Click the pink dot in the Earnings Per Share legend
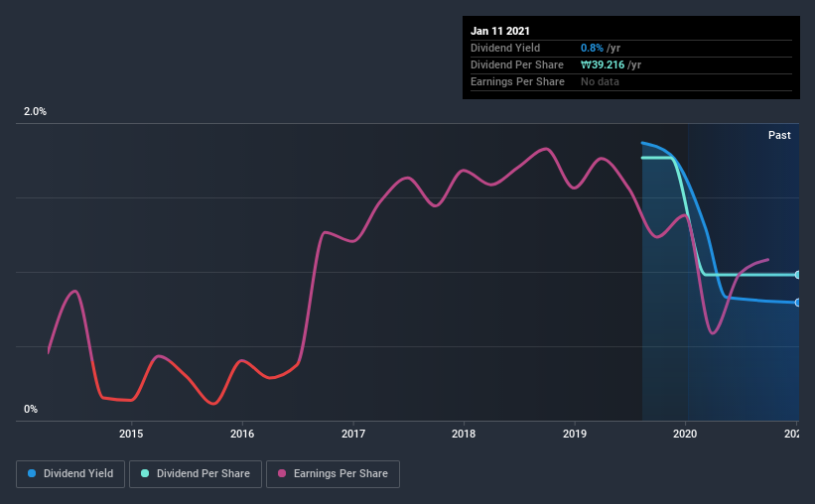The width and height of the screenshot is (815, 504). [x=282, y=474]
